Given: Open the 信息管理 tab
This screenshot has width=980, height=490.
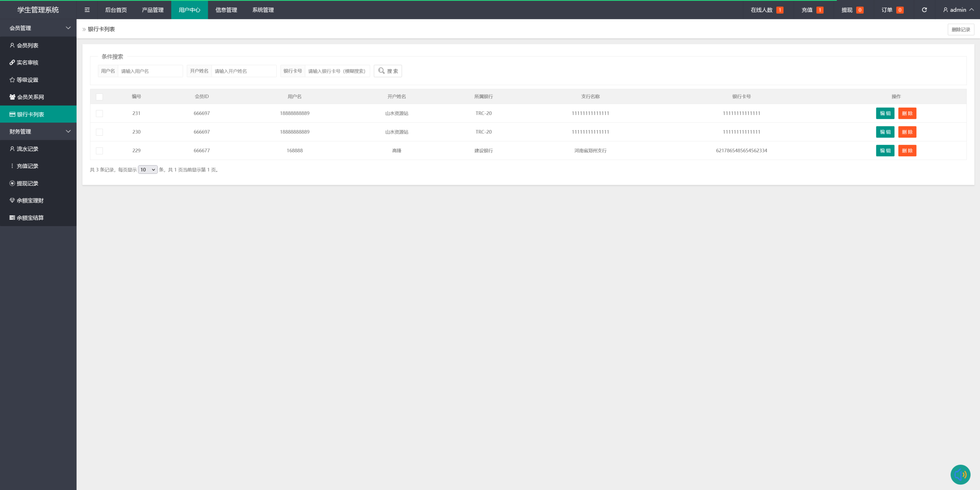Looking at the screenshot, I should [226, 10].
